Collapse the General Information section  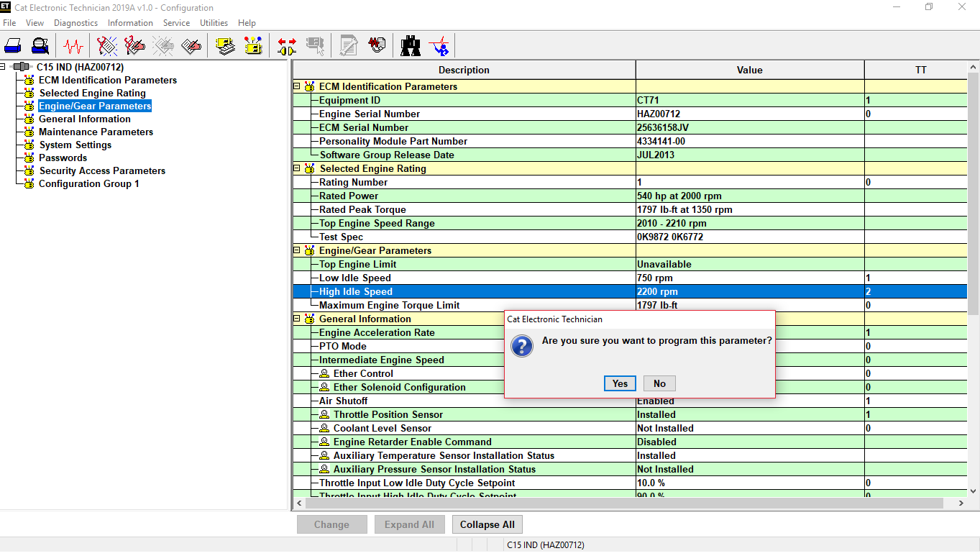(296, 319)
